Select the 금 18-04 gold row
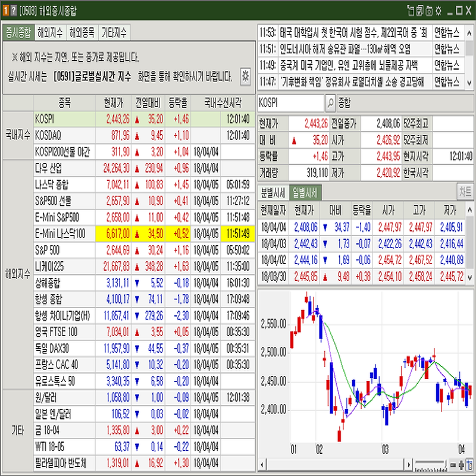Screen dimensions: 476x476 (x=144, y=430)
